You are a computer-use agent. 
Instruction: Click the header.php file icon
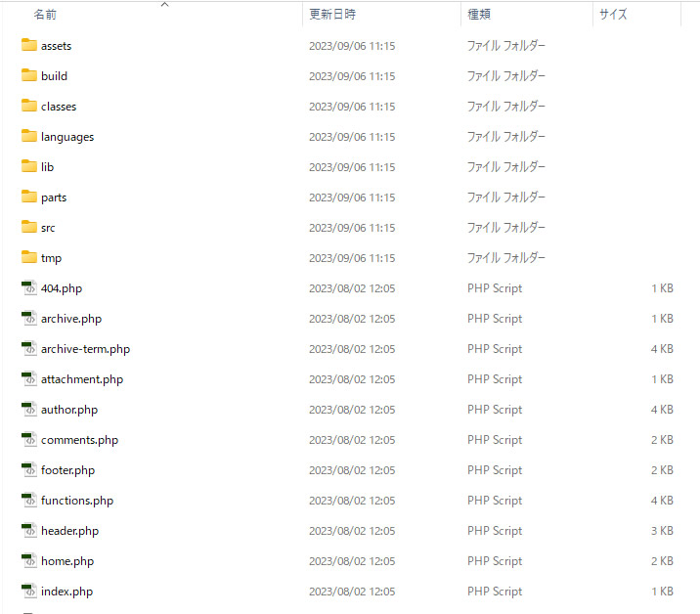(x=28, y=531)
